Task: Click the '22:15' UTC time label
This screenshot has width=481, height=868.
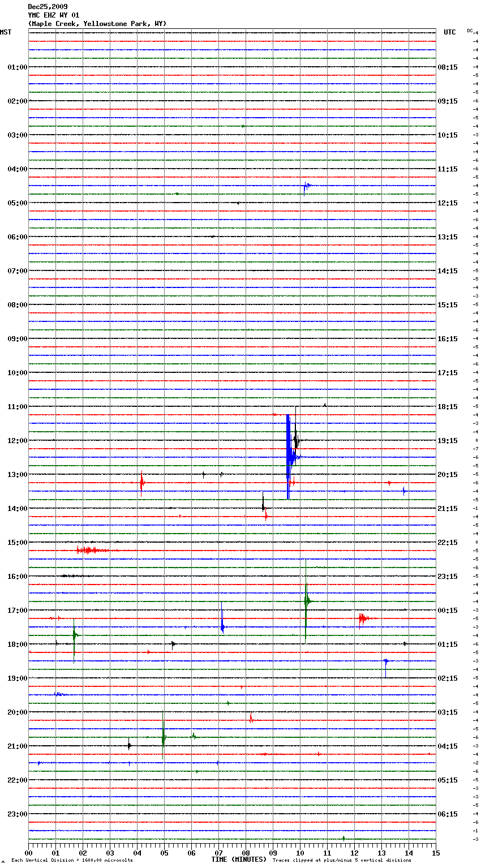Action: [x=448, y=543]
